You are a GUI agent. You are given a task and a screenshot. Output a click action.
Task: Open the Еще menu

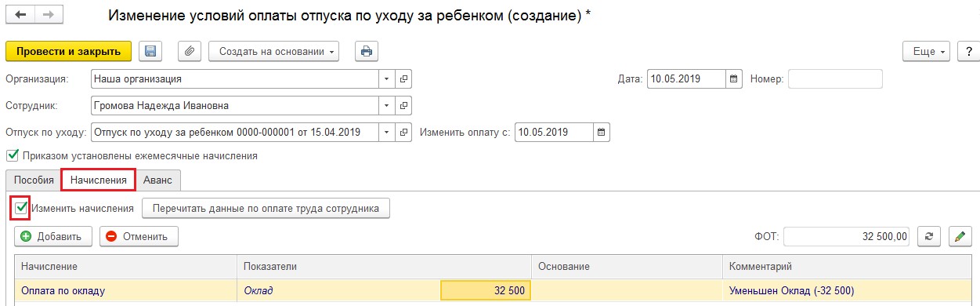[926, 52]
